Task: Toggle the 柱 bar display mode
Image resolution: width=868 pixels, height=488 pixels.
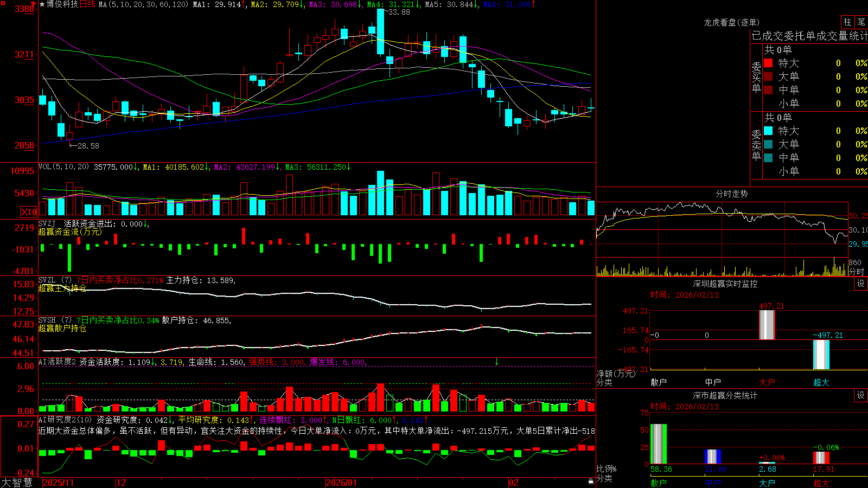Action: [847, 22]
